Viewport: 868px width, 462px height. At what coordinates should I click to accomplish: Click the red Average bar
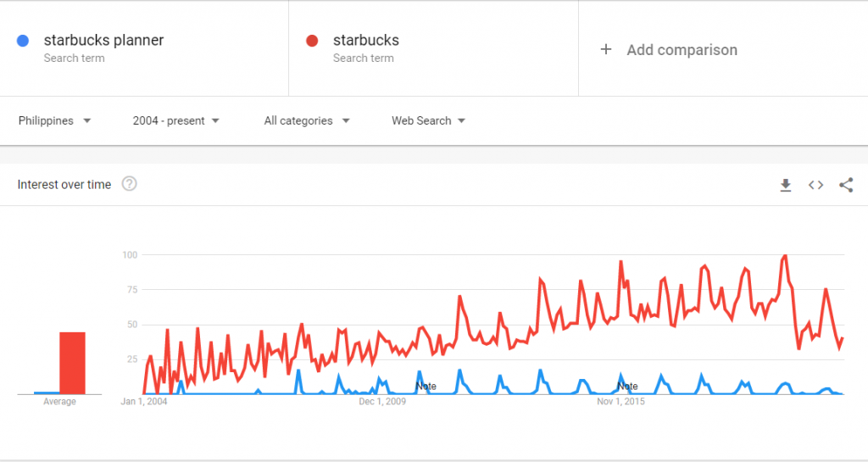(72, 363)
